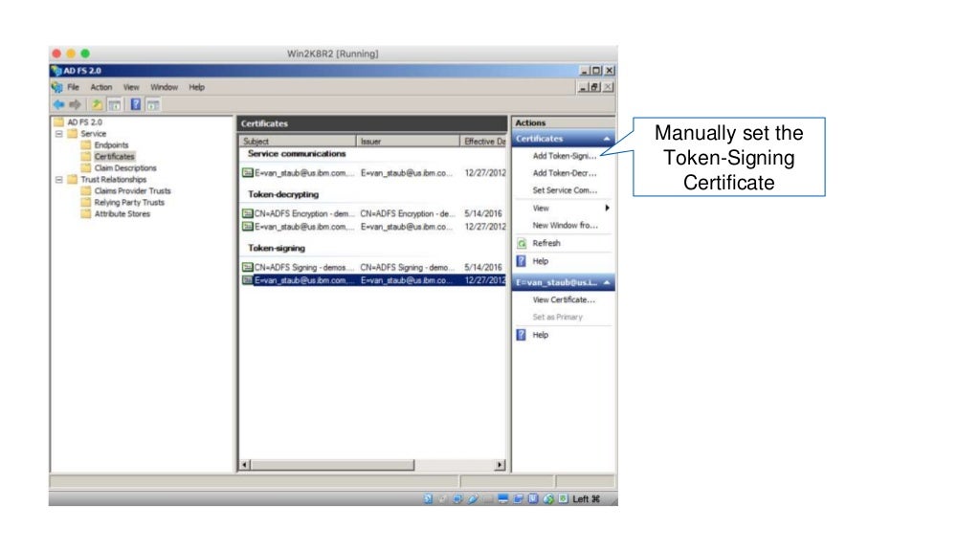Click the blue Help toolbar icon

(x=136, y=103)
